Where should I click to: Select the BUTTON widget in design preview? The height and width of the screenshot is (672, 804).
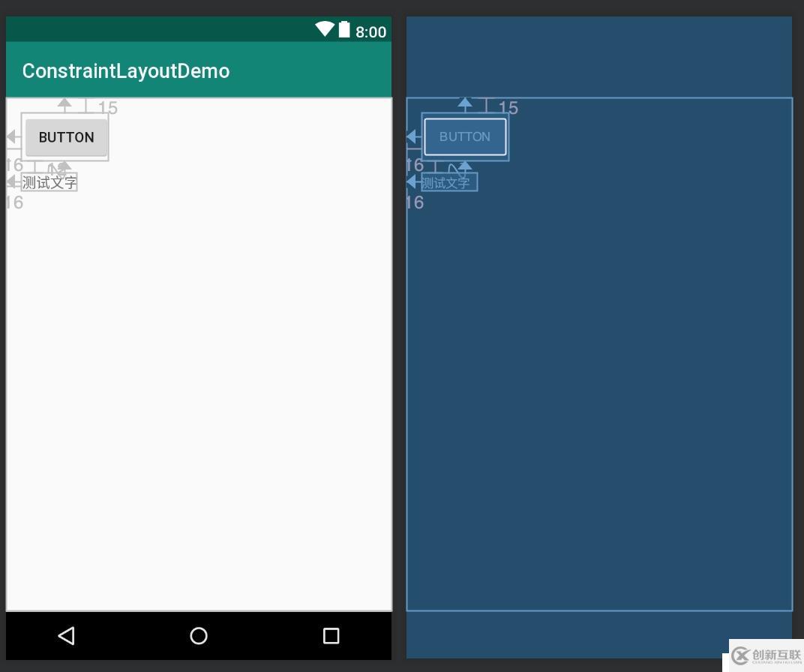[x=66, y=137]
